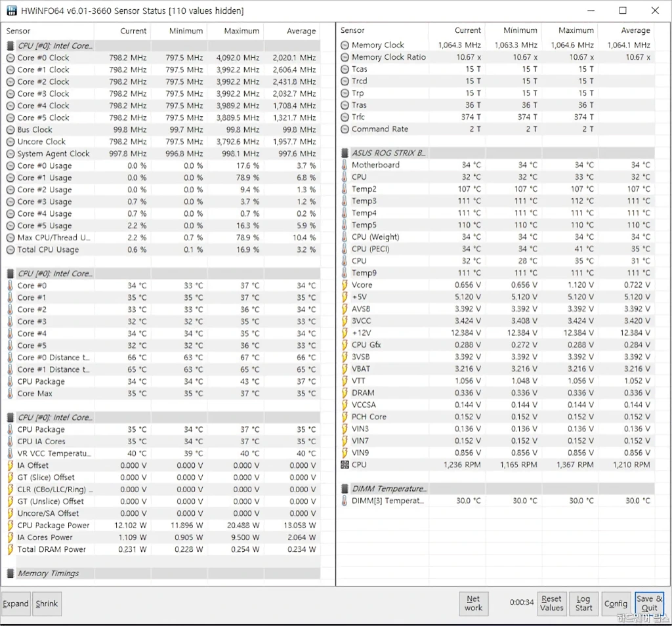Click the Uncore Clock row icon
Screen dimensions: 672x626
coord(10,142)
